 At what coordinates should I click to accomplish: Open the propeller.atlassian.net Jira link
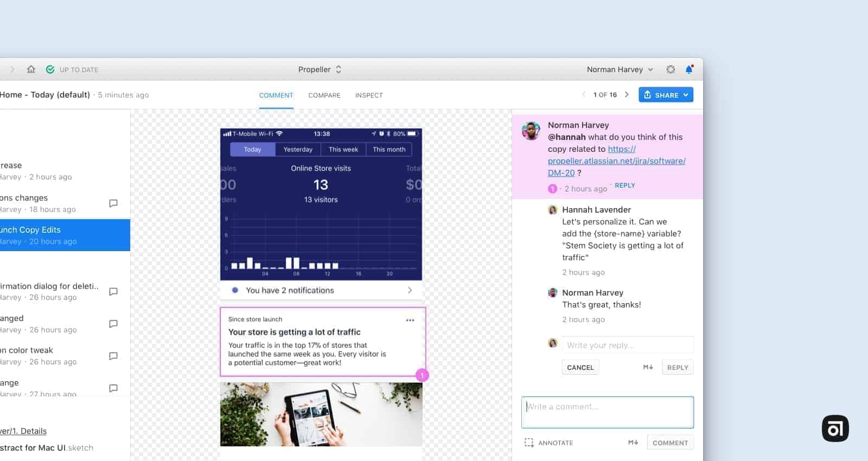coord(617,161)
